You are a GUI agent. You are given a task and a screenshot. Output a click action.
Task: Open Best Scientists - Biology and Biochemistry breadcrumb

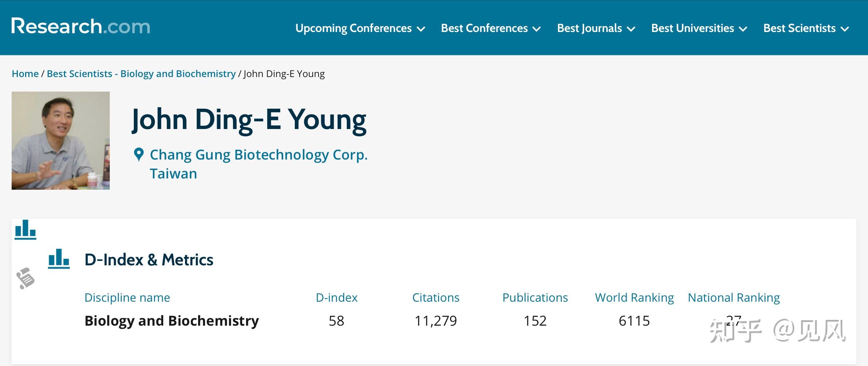click(x=141, y=74)
